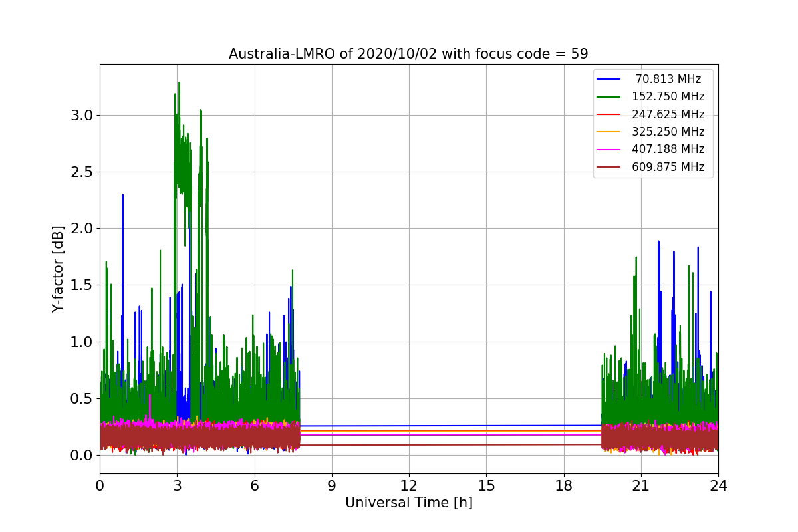This screenshot has height=532, width=798.
Task: Select the 247.625 MHz legend entry
Action: point(650,114)
